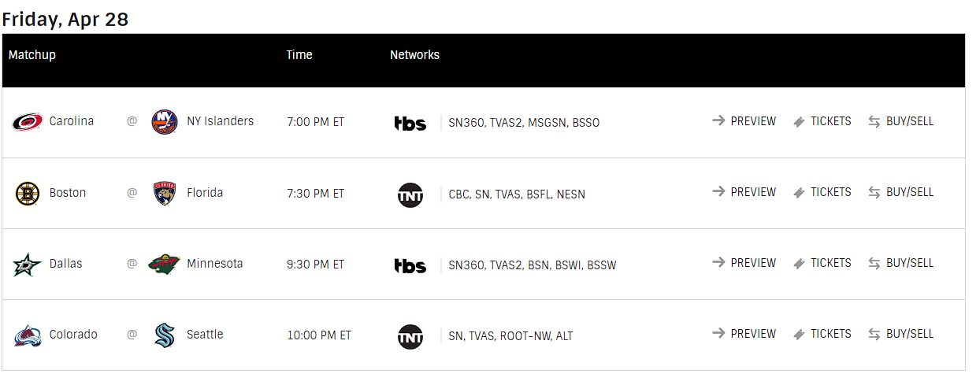
Task: Open Buy/Sell for Carolina at NY Islanders game
Action: (x=901, y=121)
